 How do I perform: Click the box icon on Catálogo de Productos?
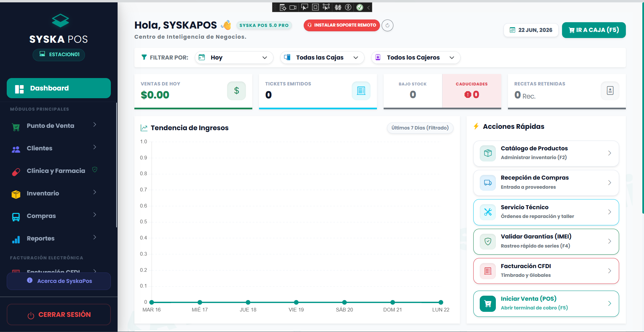tap(488, 153)
